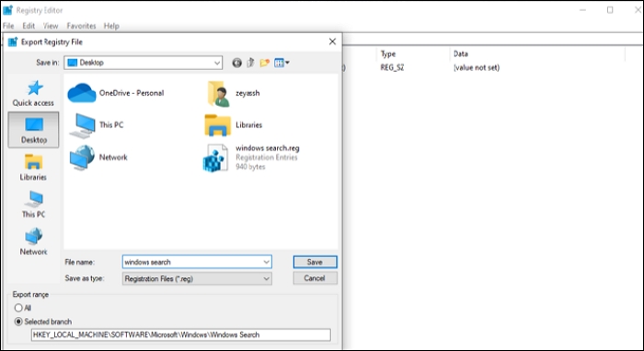Select Libraries folder icon in file list
The width and height of the screenshot is (644, 351).
tap(218, 125)
